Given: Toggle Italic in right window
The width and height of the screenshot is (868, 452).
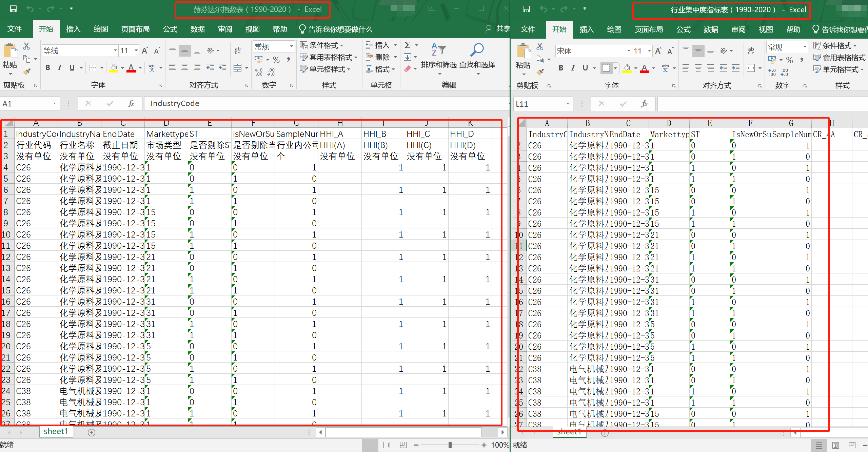Looking at the screenshot, I should coord(573,68).
